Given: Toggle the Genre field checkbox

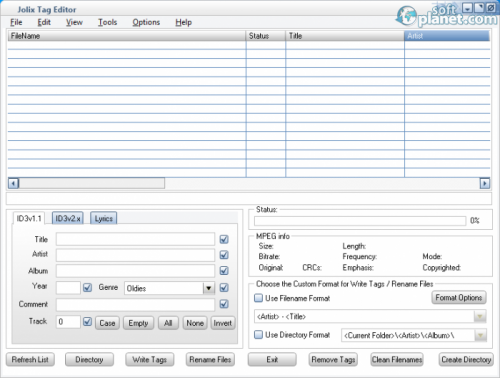Looking at the screenshot, I should pos(224,287).
